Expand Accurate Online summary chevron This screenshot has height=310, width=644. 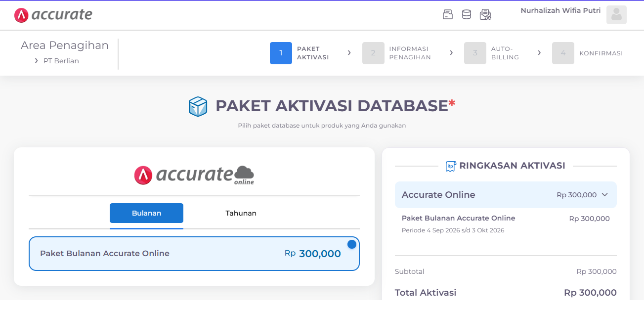pyautogui.click(x=604, y=195)
